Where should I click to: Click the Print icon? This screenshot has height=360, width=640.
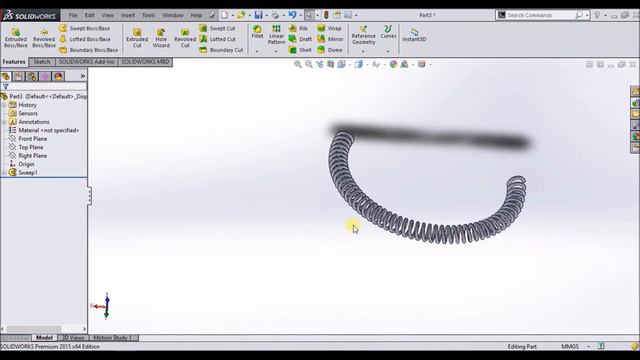pos(276,15)
